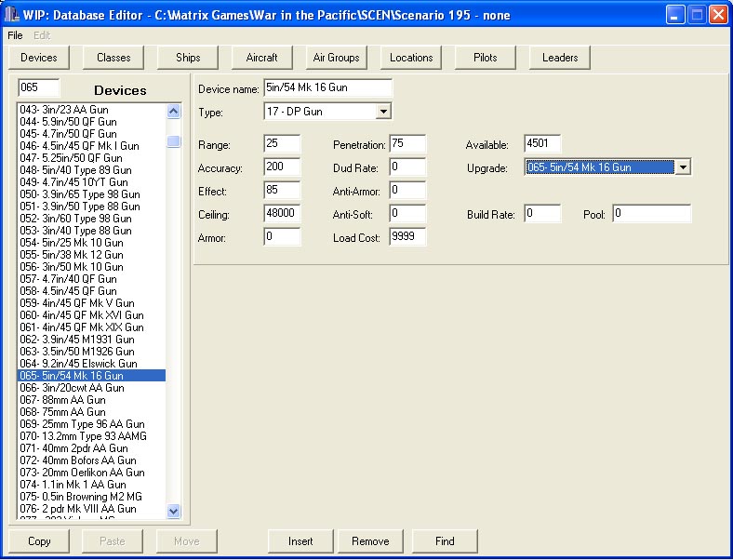Open the File menu
The image size is (733, 560).
[15, 34]
